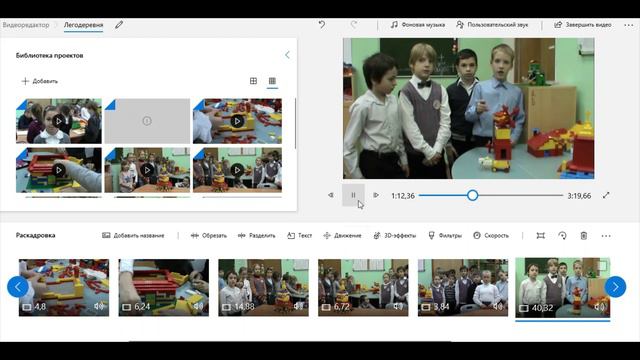
Task: Switch library to medium grid view
Action: (x=253, y=81)
